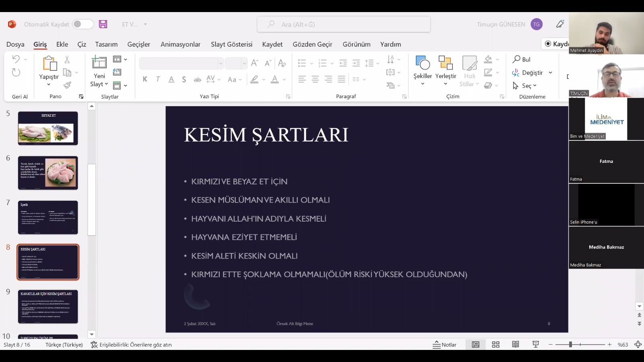This screenshot has width=644, height=362.
Task: Switch to the Slayt Gösterisi tab
Action: (x=231, y=44)
